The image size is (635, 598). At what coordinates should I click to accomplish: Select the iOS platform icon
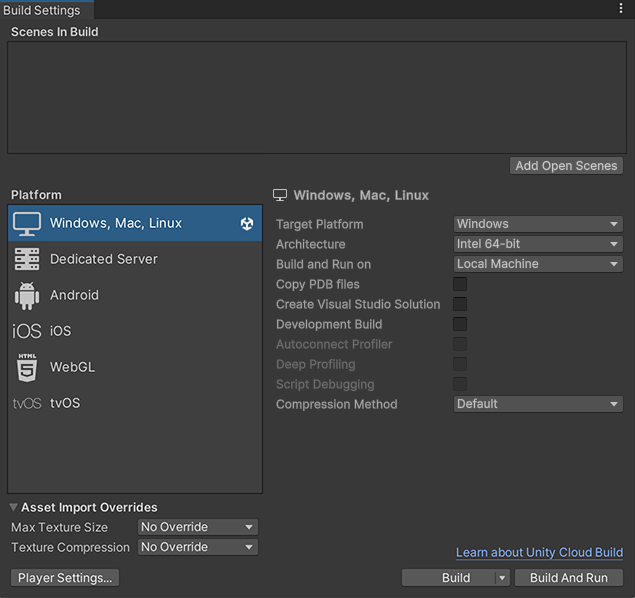tap(27, 331)
